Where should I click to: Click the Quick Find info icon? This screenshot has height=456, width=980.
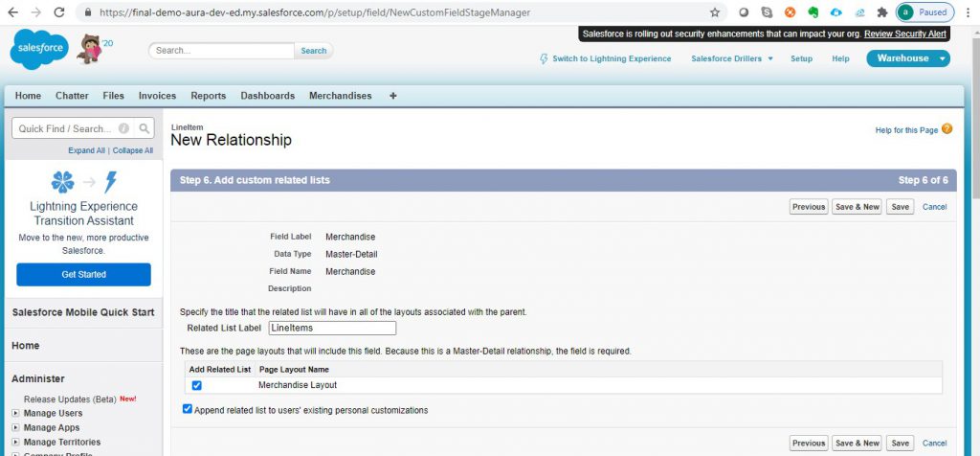[124, 128]
